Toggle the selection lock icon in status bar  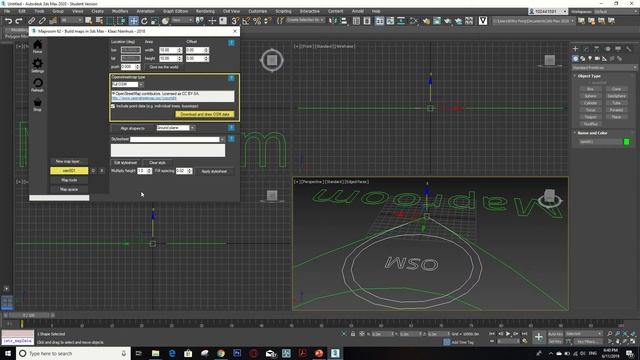click(353, 334)
